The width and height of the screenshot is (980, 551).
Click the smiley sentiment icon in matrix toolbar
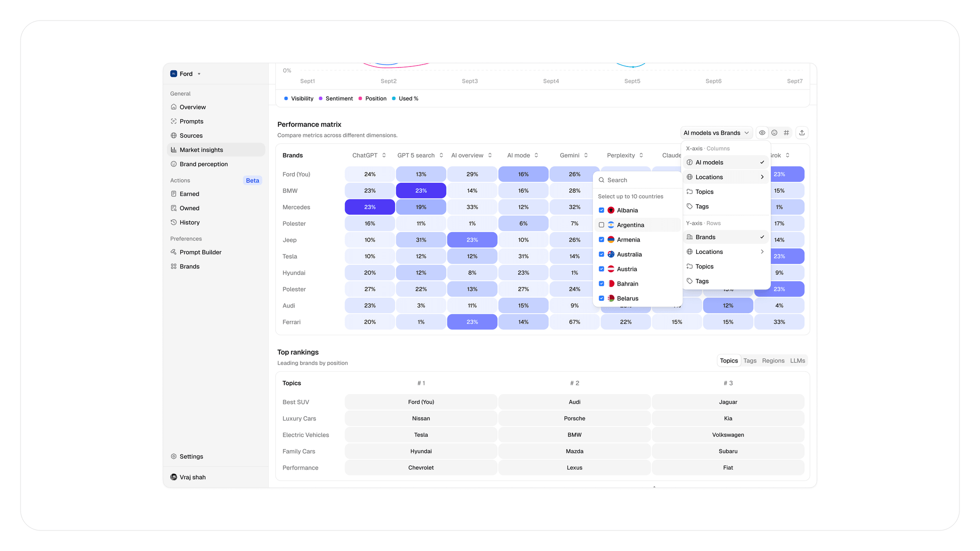(x=774, y=133)
